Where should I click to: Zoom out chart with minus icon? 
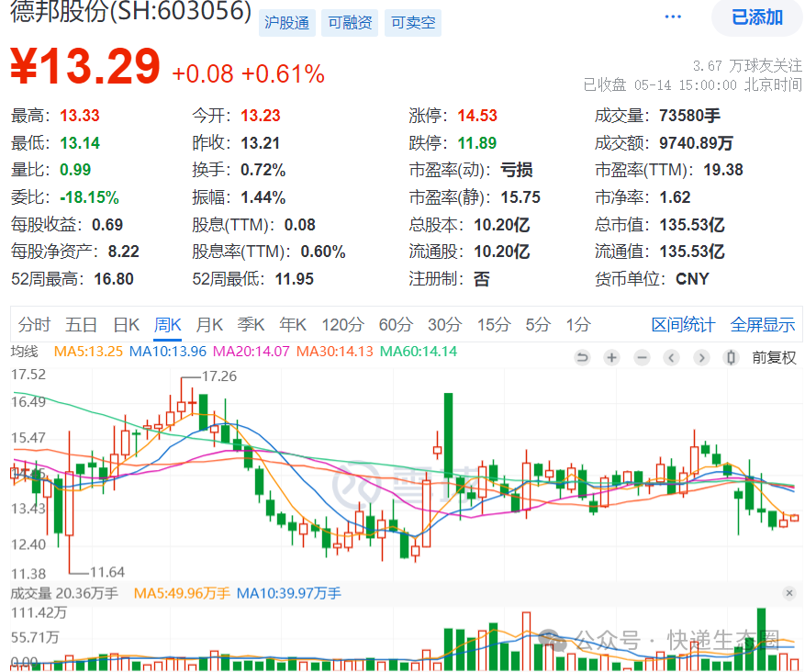pyautogui.click(x=642, y=357)
